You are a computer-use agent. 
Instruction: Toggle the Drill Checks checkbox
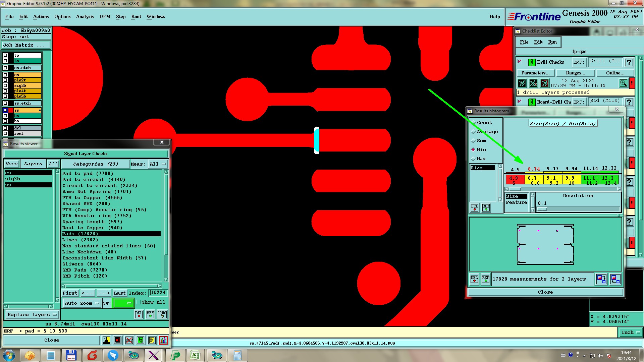520,61
